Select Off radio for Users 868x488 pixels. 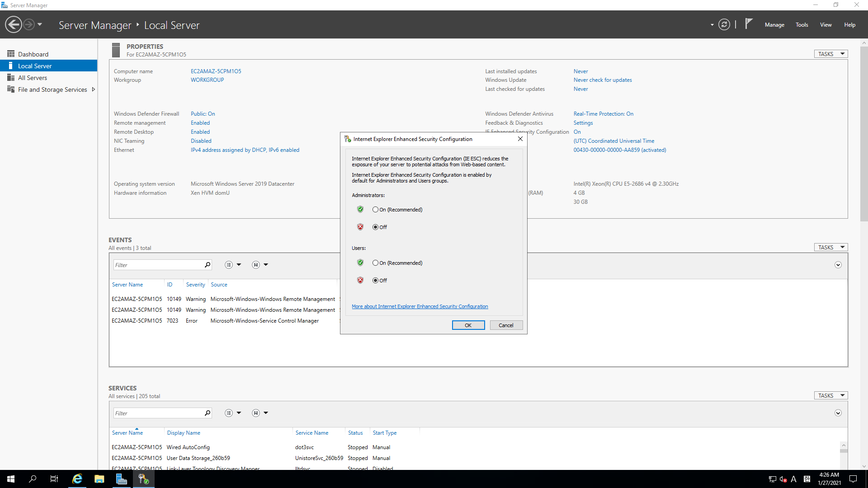375,281
